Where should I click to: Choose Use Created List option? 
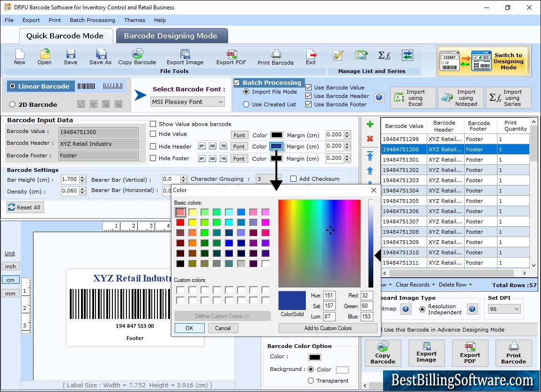point(246,104)
